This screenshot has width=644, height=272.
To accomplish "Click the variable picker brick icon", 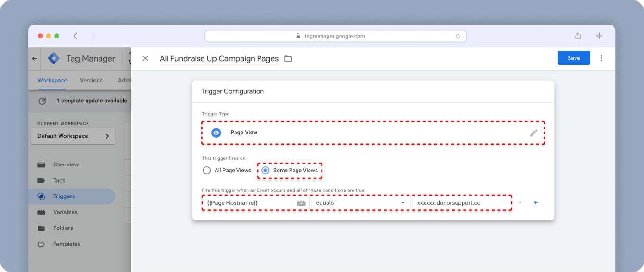I will point(301,203).
